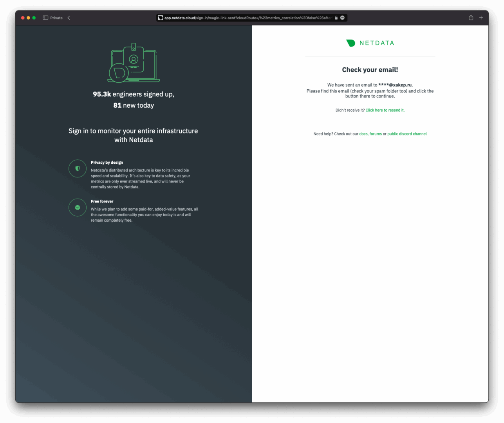Click the shield Privacy by design icon
Viewport: 504px width, 423px height.
[x=78, y=168]
